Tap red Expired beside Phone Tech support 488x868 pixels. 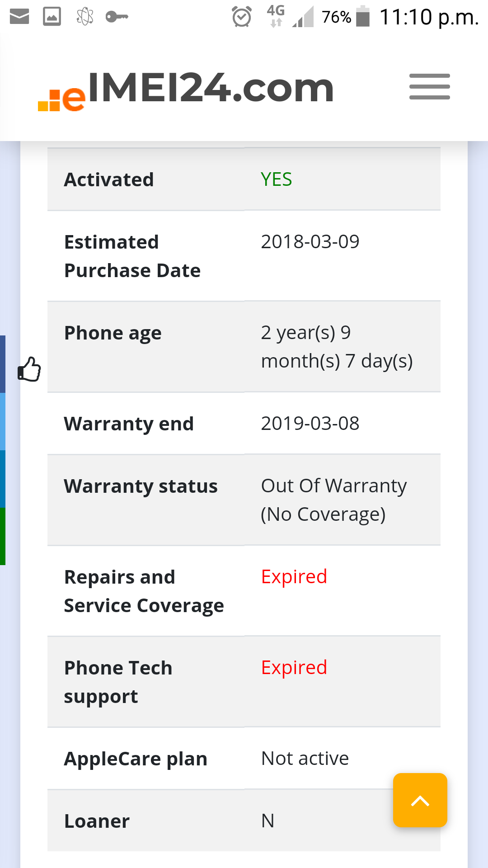point(294,668)
